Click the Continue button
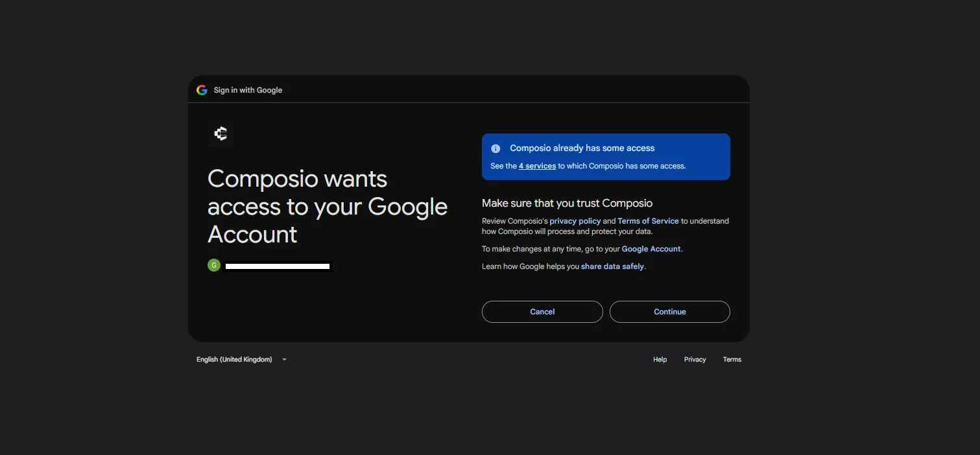This screenshot has height=455, width=980. [670, 312]
